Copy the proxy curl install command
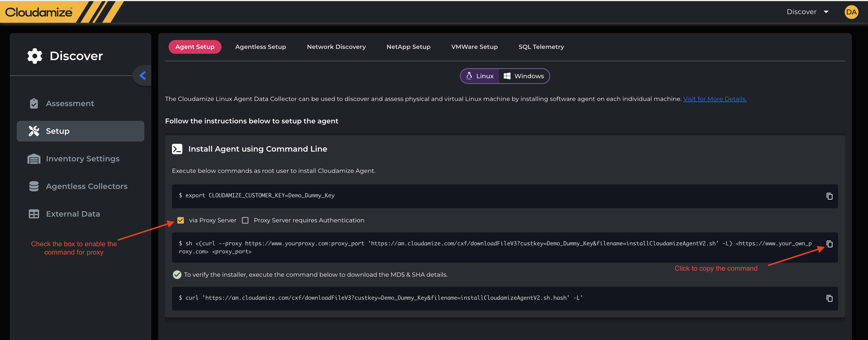This screenshot has height=340, width=868. tap(829, 244)
